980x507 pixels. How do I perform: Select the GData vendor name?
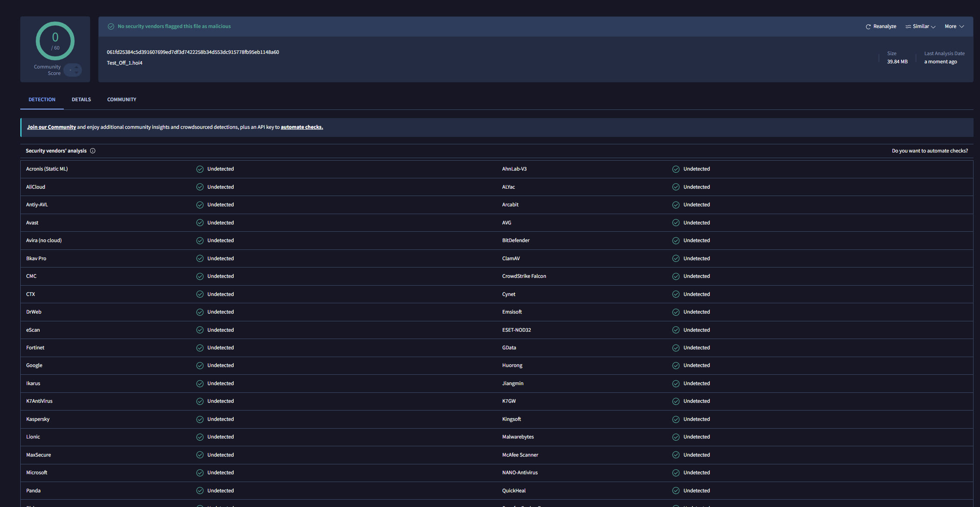(509, 348)
